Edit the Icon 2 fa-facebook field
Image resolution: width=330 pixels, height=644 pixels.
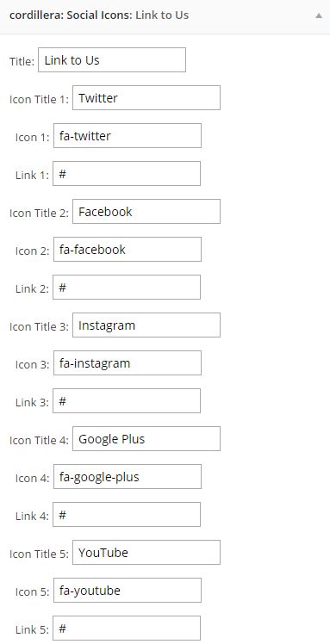pos(128,250)
